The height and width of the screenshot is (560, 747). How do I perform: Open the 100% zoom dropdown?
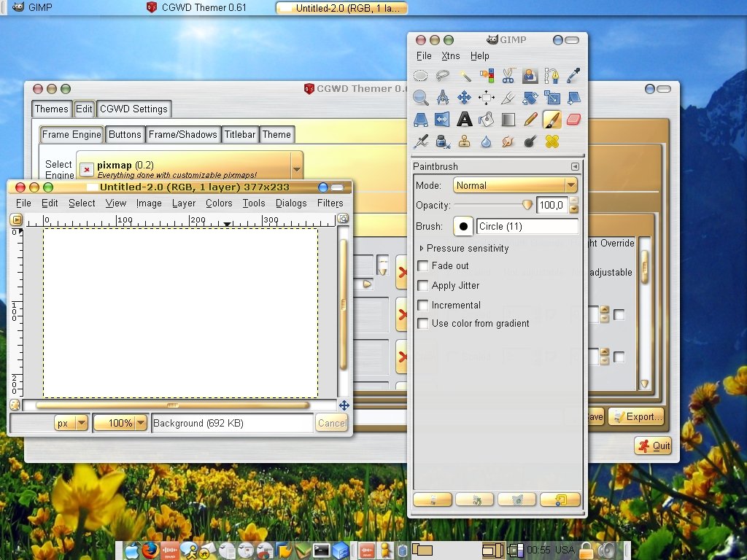pyautogui.click(x=120, y=423)
